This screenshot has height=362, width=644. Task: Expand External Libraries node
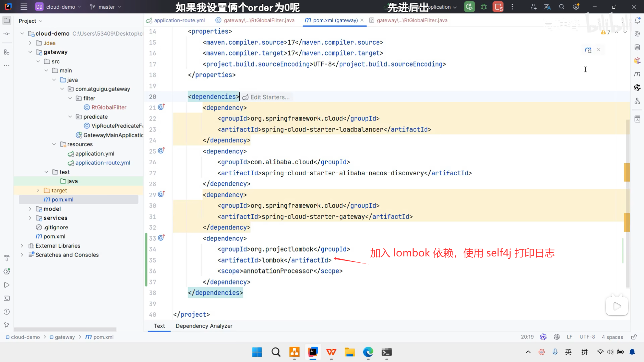coord(22,246)
